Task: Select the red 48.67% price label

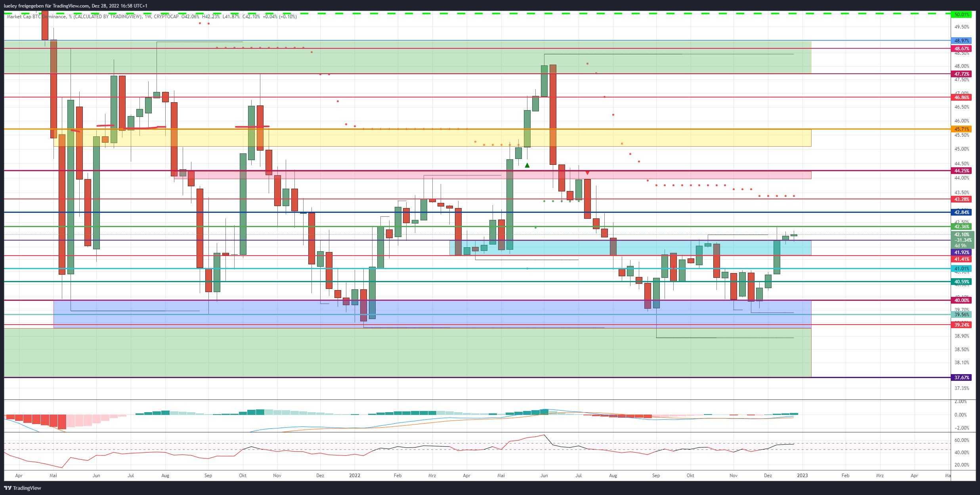Action: tap(961, 49)
